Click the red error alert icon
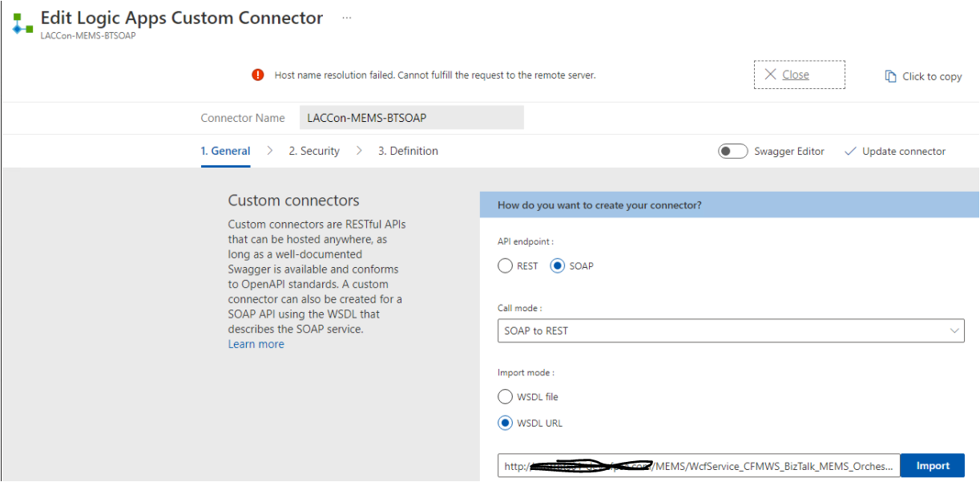The width and height of the screenshot is (980, 482). point(257,75)
